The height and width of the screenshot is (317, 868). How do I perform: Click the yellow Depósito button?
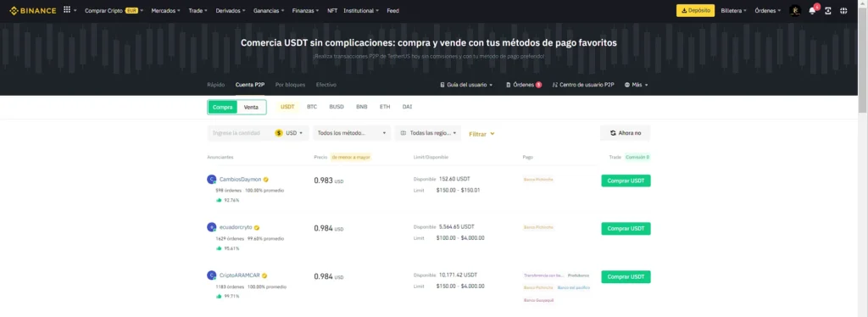(x=695, y=10)
